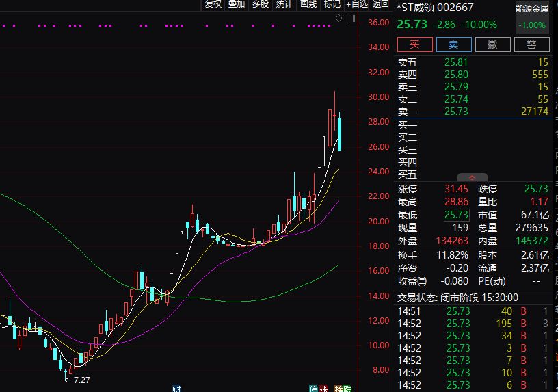Click the 18.00 price axis label
Image resolution: width=558 pixels, height=392 pixels.
(x=379, y=246)
